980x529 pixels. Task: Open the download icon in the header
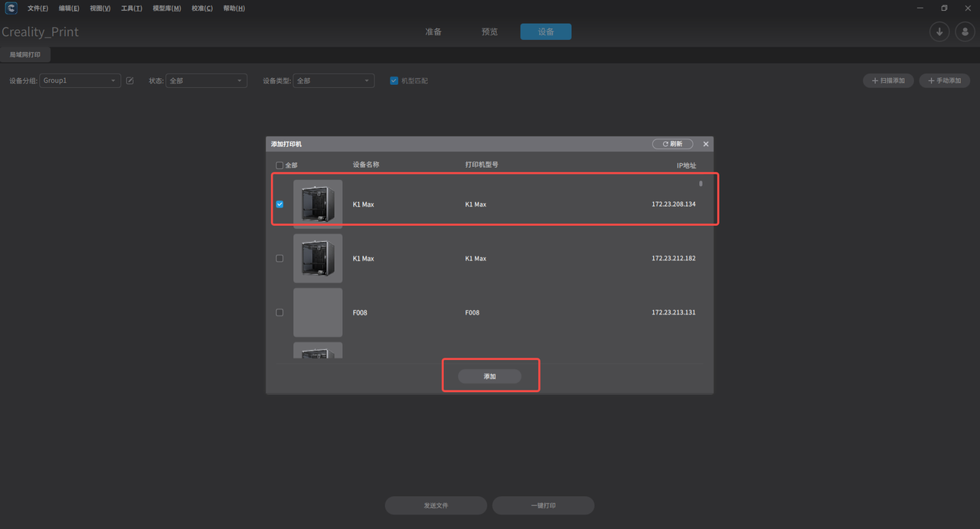939,31
